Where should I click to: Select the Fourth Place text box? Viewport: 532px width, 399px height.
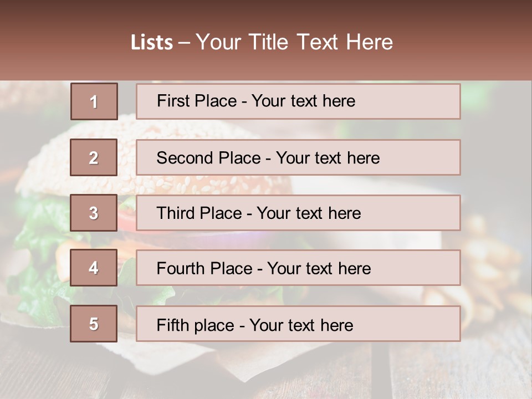(x=298, y=268)
